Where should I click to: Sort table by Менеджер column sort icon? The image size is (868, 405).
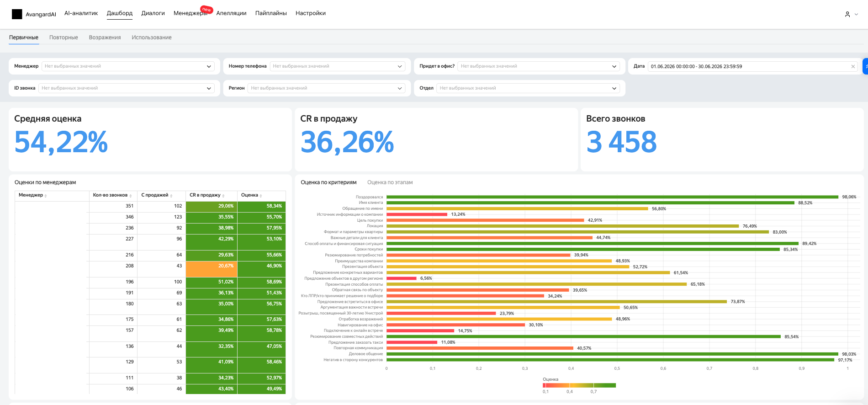coord(46,196)
